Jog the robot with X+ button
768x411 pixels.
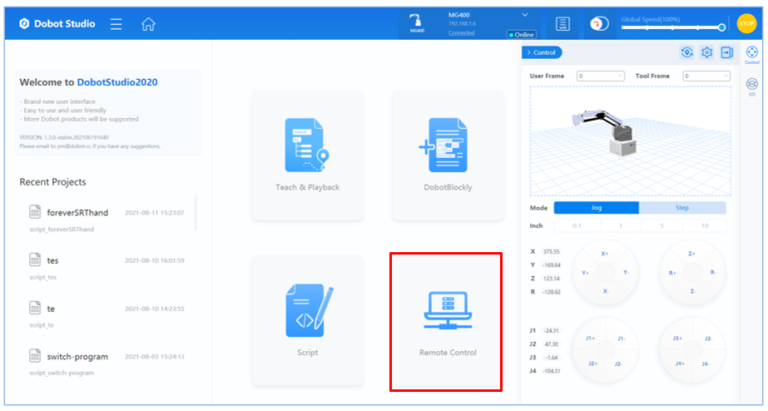(604, 253)
